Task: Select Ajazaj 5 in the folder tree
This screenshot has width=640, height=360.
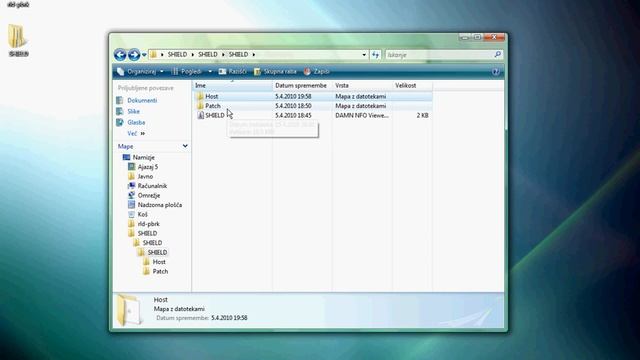Action: pyautogui.click(x=148, y=167)
